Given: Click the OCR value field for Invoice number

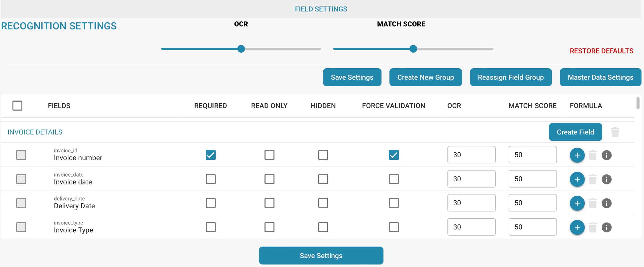Looking at the screenshot, I should pyautogui.click(x=471, y=155).
